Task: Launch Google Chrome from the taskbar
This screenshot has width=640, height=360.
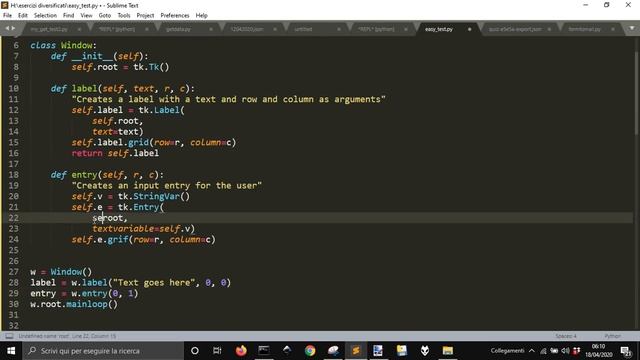Action: click(310, 351)
